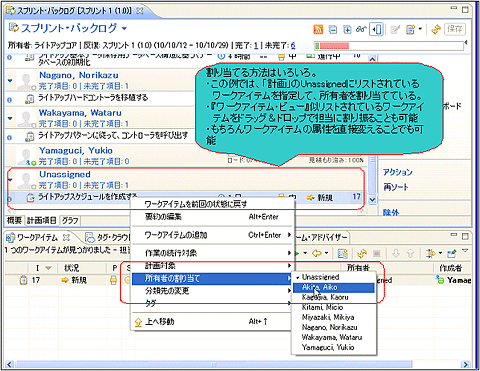
Task: Switch to the グラフ tab
Action: coord(70,221)
